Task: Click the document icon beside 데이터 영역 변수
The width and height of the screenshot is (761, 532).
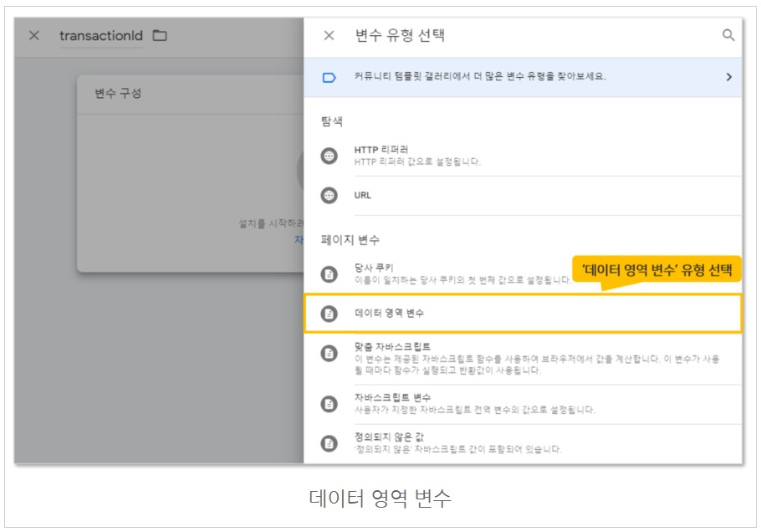Action: click(x=329, y=314)
